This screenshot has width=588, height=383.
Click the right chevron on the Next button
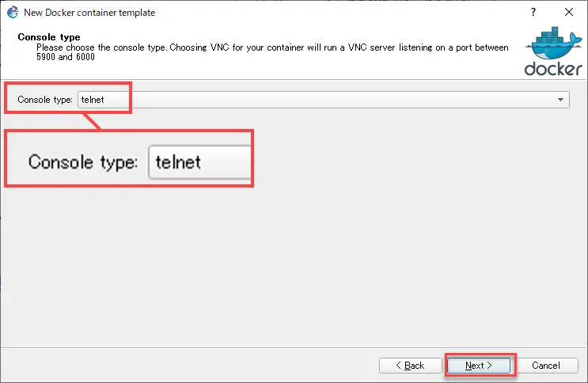(x=489, y=366)
